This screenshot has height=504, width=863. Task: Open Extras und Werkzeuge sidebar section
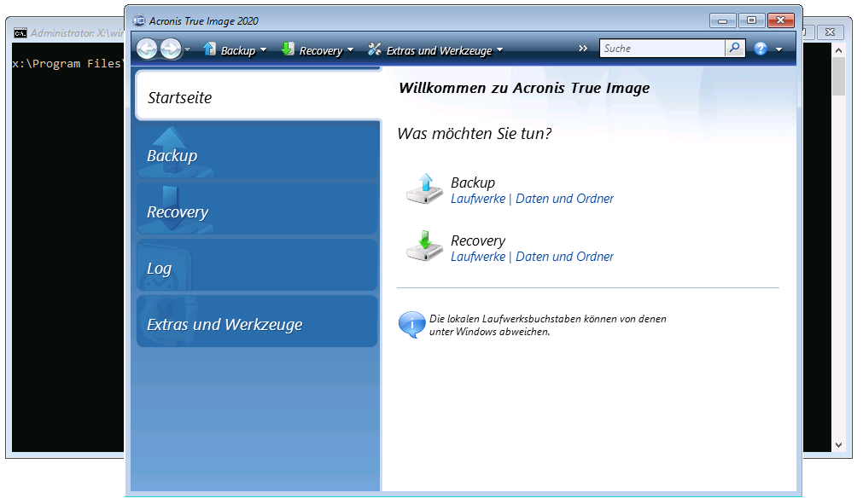pos(257,322)
